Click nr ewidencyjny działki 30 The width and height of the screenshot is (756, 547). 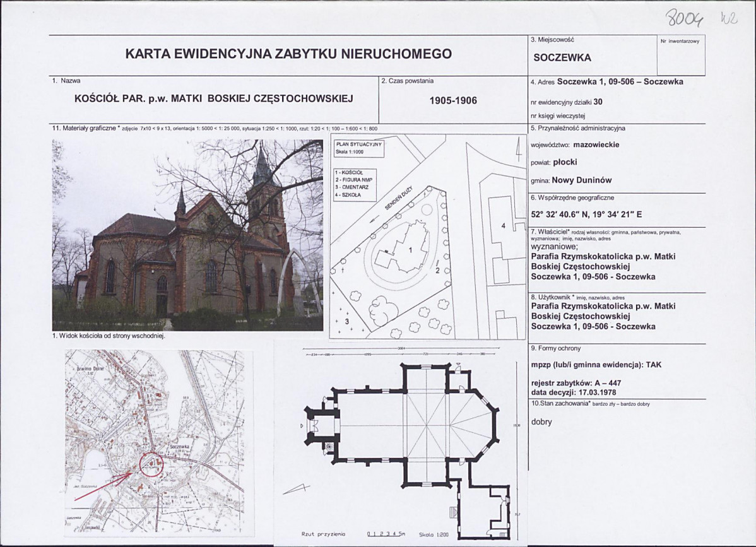tap(566, 102)
